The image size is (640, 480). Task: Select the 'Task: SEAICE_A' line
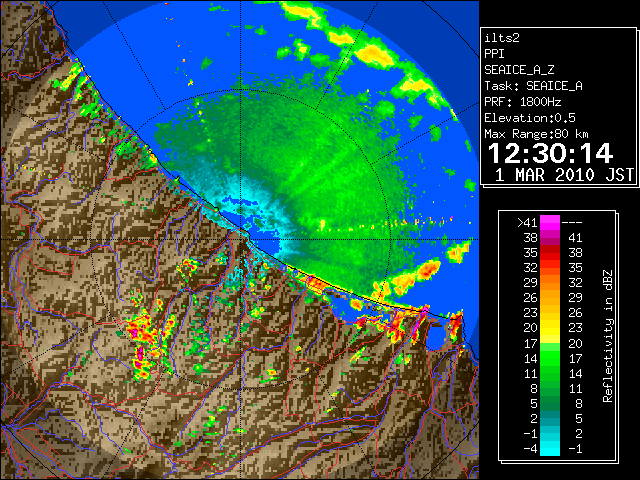pos(533,86)
